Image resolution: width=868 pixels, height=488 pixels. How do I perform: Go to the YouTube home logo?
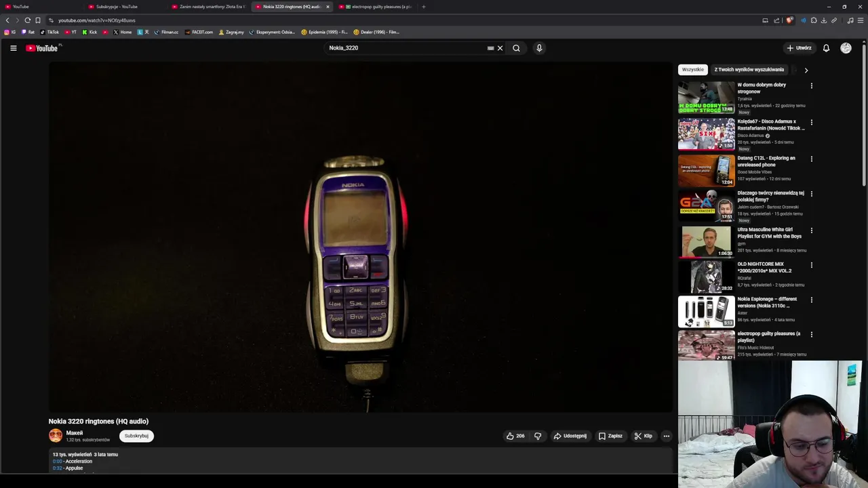42,48
